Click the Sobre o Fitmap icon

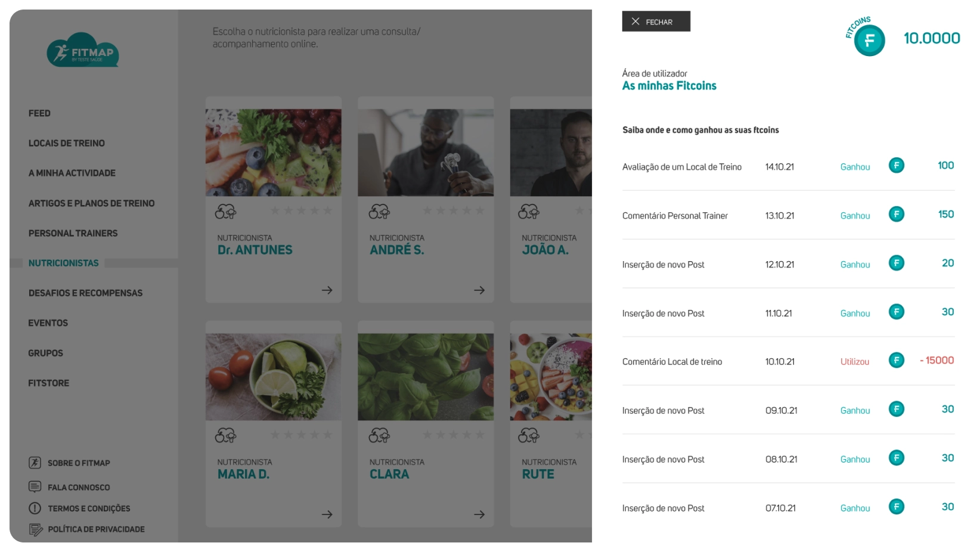(x=35, y=463)
